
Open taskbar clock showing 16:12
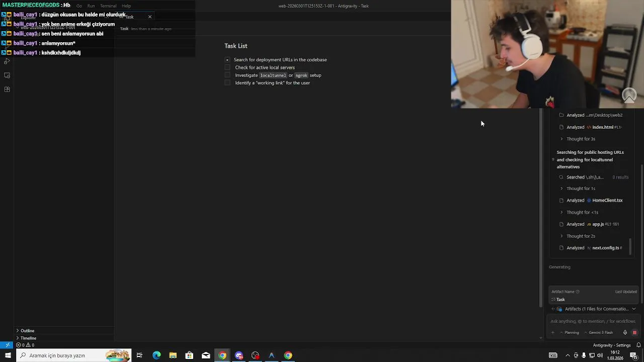pos(615,355)
